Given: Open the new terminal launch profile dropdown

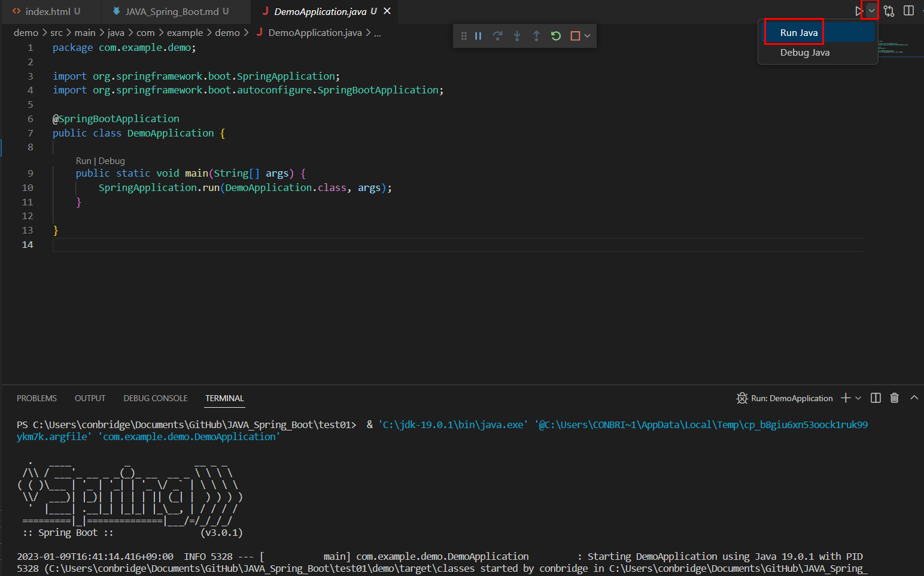Looking at the screenshot, I should 858,398.
